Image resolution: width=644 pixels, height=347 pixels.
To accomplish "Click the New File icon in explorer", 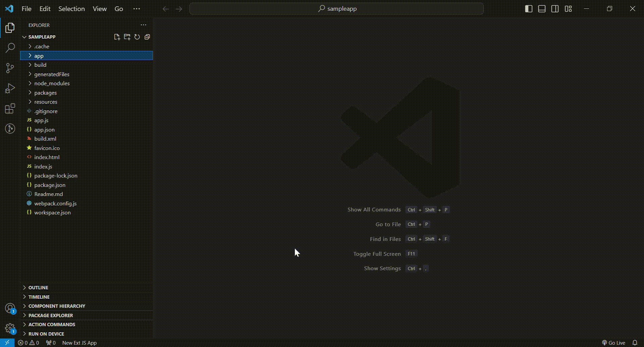I will pos(117,37).
